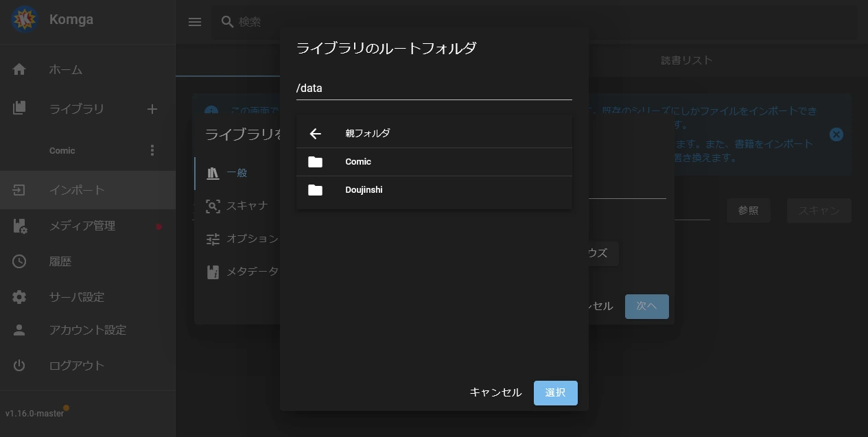Open インポート in sidebar
The height and width of the screenshot is (437, 868).
click(88, 190)
